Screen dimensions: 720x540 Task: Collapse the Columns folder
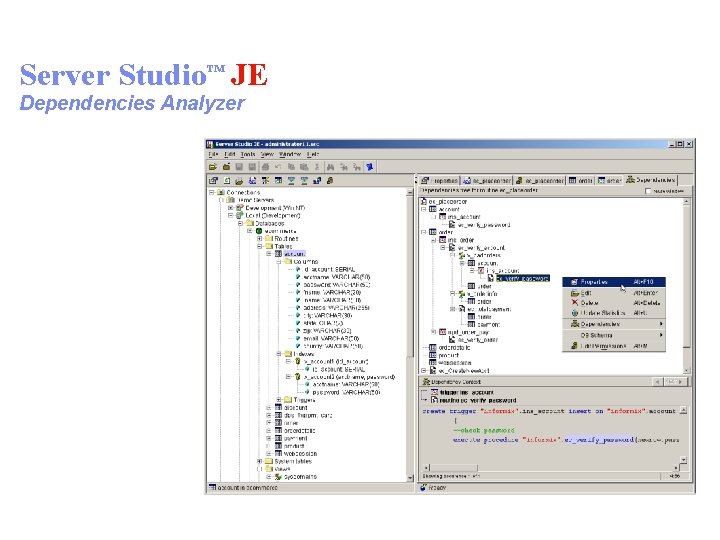pyautogui.click(x=279, y=262)
